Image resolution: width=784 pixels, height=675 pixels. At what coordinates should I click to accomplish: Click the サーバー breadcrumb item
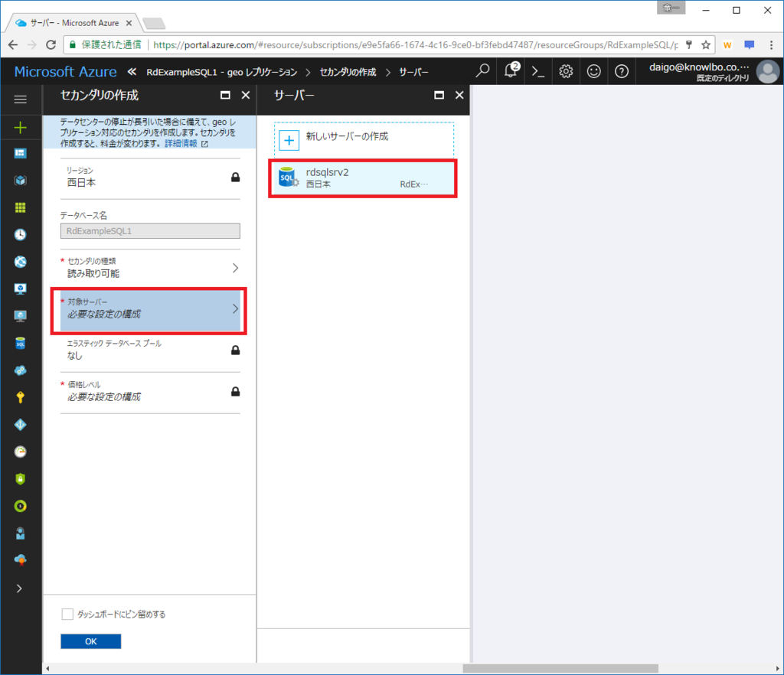click(413, 73)
